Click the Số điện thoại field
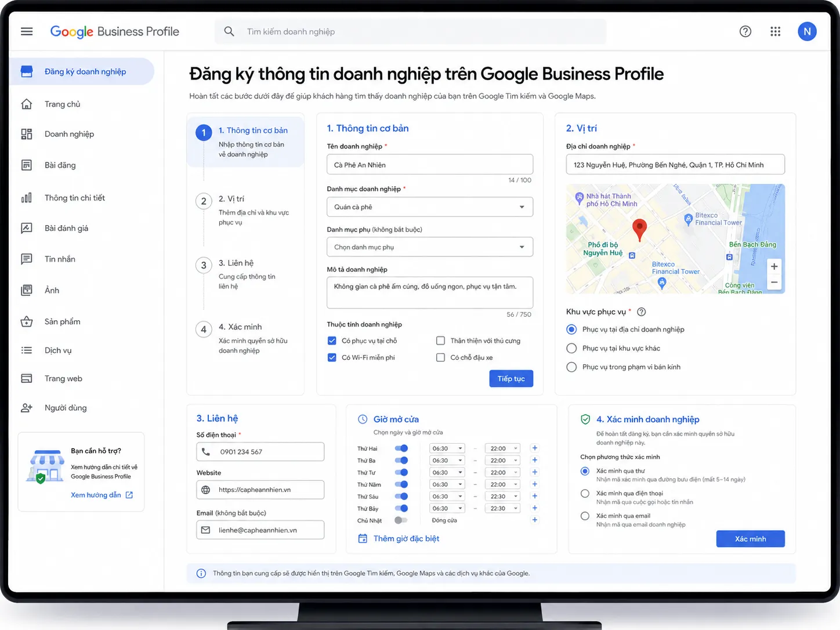Screen dimensions: 840x630 tap(260, 452)
